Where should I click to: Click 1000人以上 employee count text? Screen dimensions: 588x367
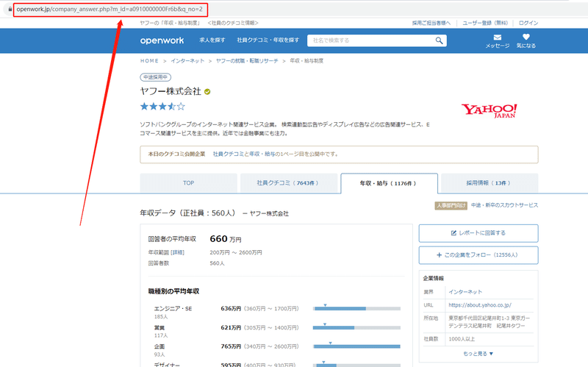(462, 339)
